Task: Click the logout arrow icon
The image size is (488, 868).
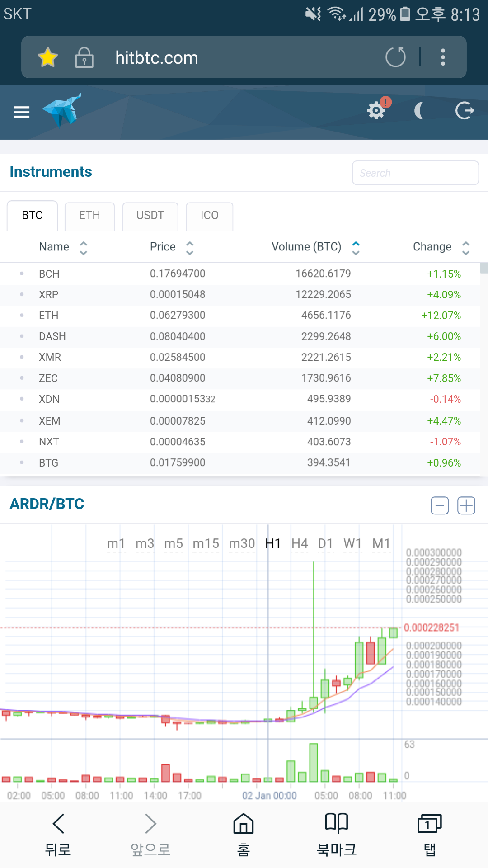Action: pos(465,110)
